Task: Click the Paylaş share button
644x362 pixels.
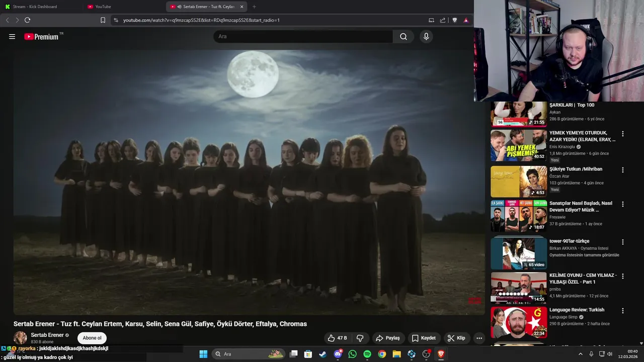Action: pyautogui.click(x=388, y=338)
